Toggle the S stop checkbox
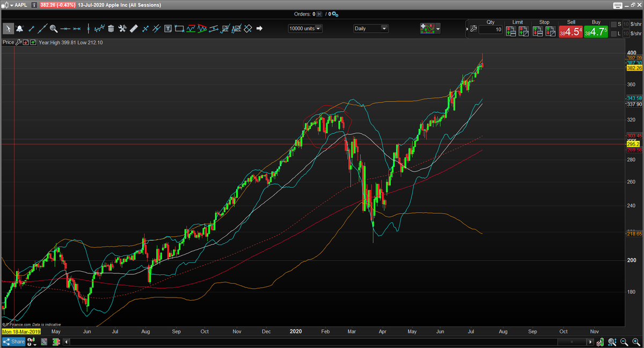The width and height of the screenshot is (644, 348). pyautogui.click(x=613, y=24)
